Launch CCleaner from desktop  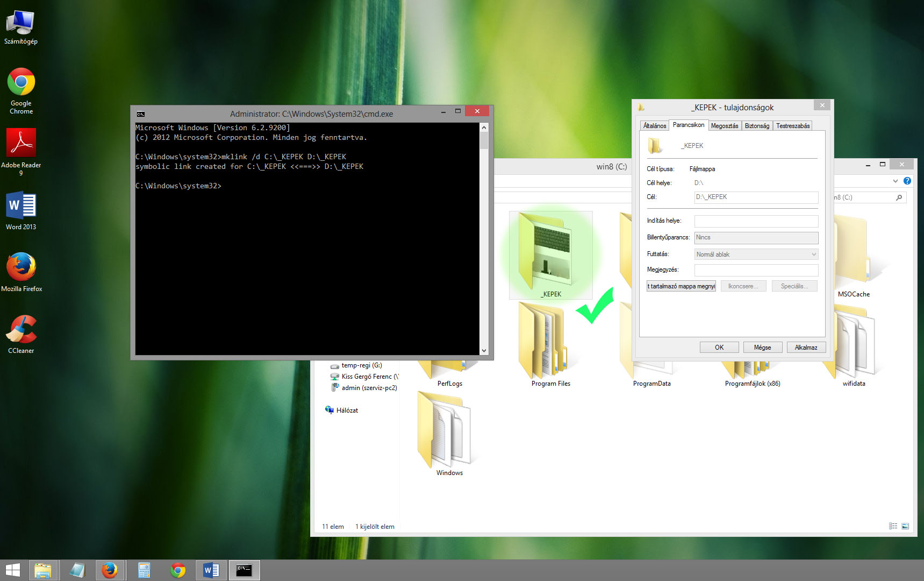pyautogui.click(x=21, y=330)
